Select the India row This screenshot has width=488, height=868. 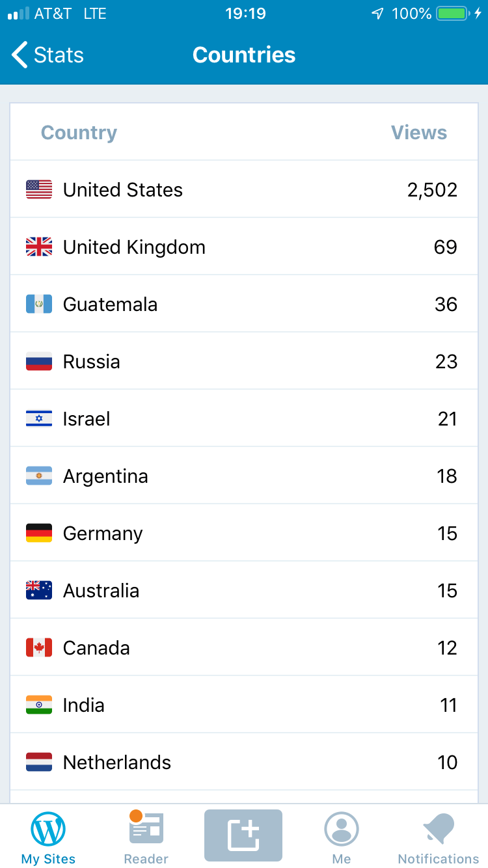pyautogui.click(x=244, y=705)
